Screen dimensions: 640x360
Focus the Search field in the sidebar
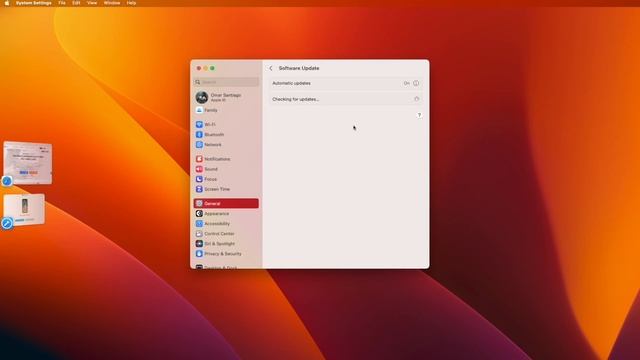(x=226, y=82)
